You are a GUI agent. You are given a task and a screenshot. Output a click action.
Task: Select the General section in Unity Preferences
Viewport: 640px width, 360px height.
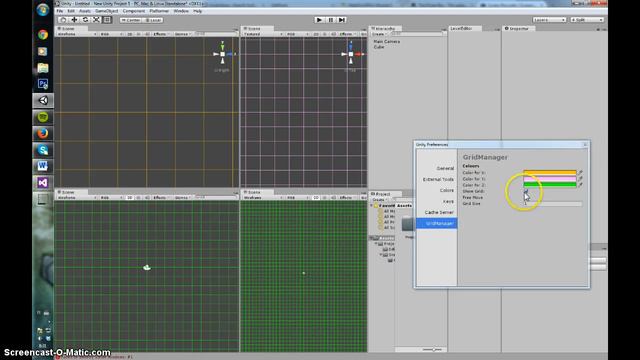(x=445, y=168)
